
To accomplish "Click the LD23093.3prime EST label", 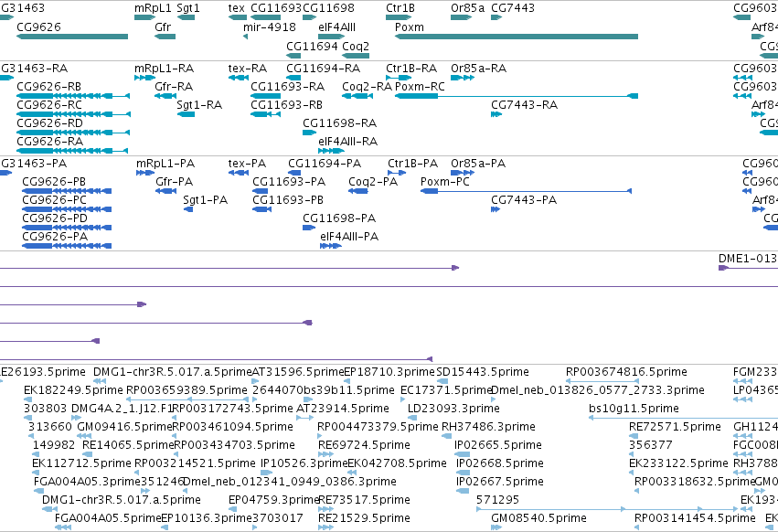I will pos(453,409).
